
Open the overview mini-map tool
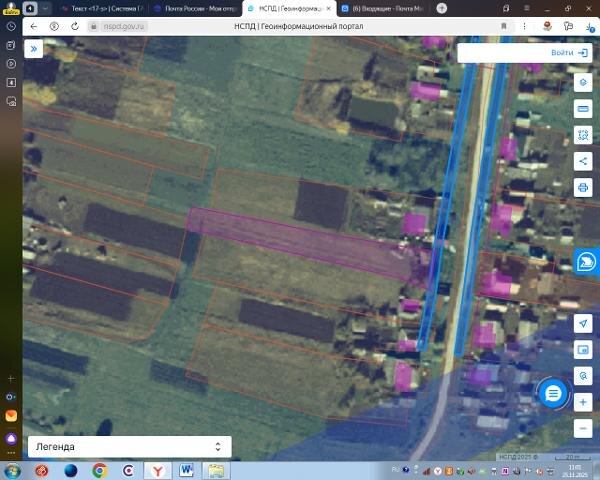coord(583,349)
